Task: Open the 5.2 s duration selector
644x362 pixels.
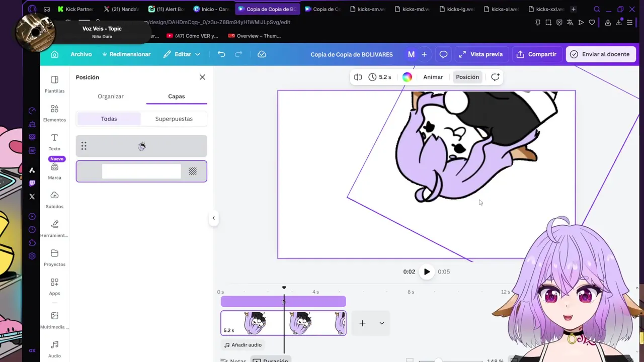Action: pyautogui.click(x=380, y=77)
